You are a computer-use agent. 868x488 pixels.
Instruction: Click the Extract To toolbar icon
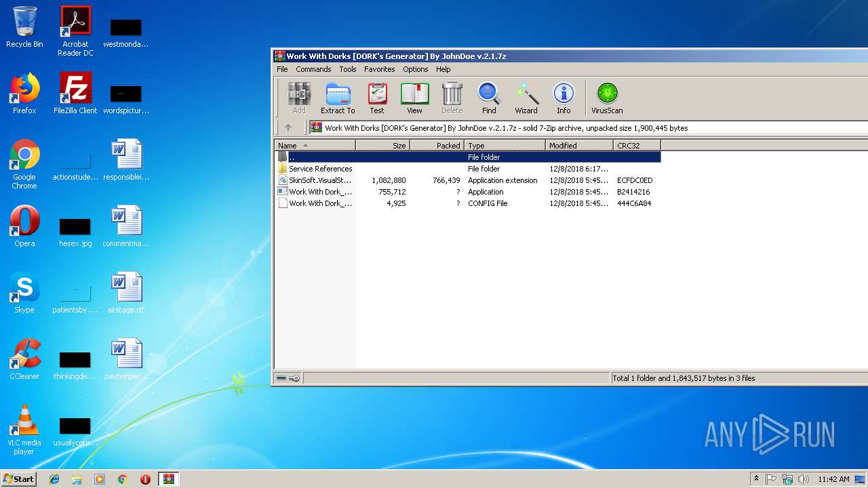338,98
